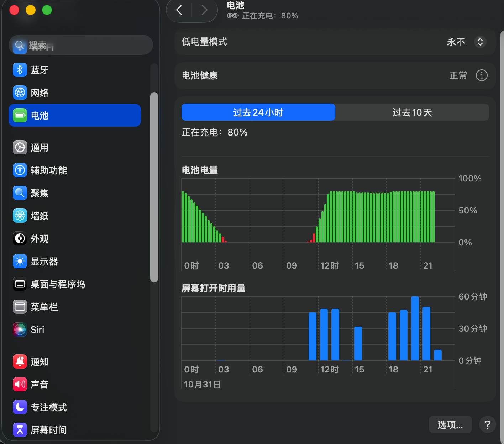Select the Wallpaper flower icon
The width and height of the screenshot is (504, 444).
click(x=20, y=216)
